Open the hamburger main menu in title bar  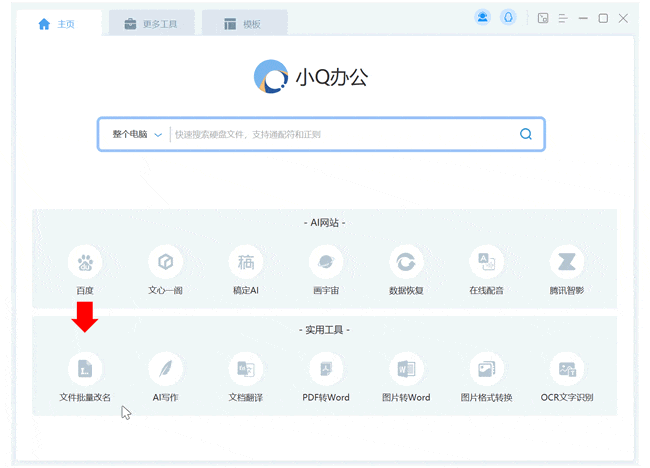click(x=564, y=18)
